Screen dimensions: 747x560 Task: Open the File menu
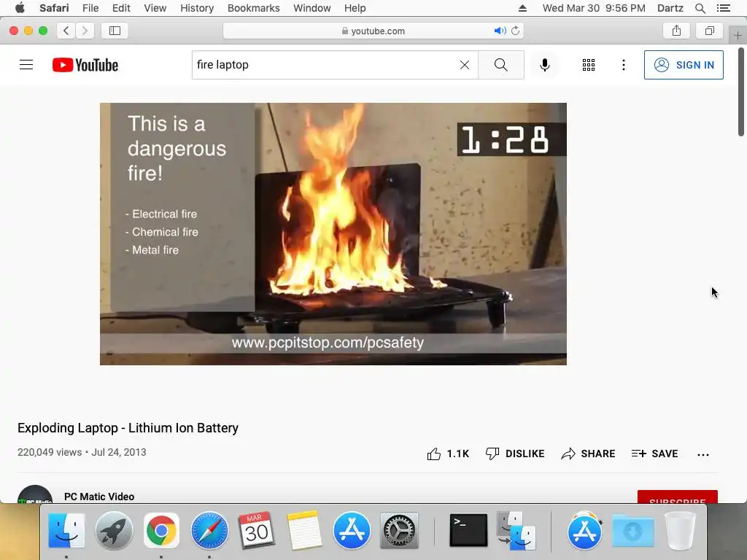[90, 8]
